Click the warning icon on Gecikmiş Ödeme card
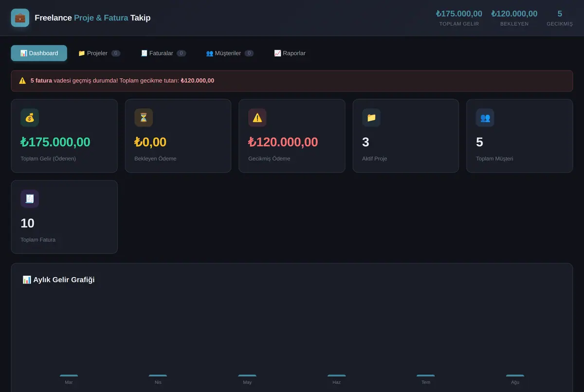The height and width of the screenshot is (392, 584). click(x=257, y=118)
